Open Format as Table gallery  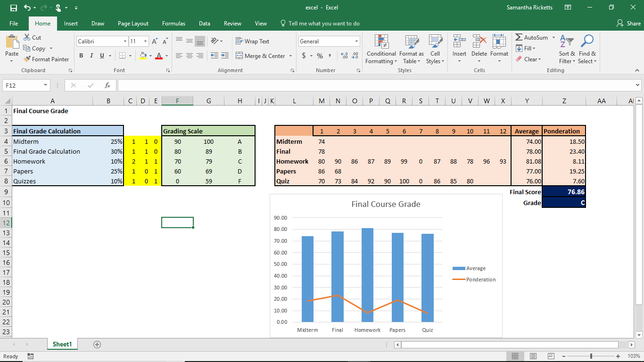click(x=412, y=49)
